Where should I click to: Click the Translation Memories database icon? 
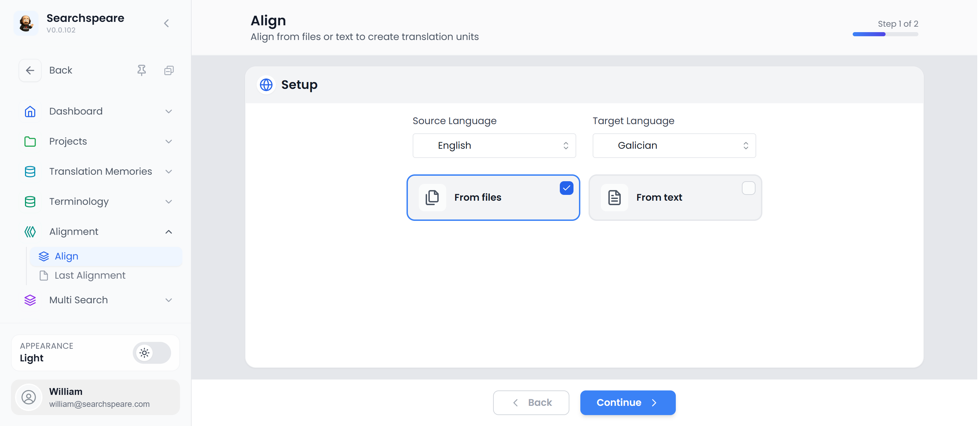30,171
